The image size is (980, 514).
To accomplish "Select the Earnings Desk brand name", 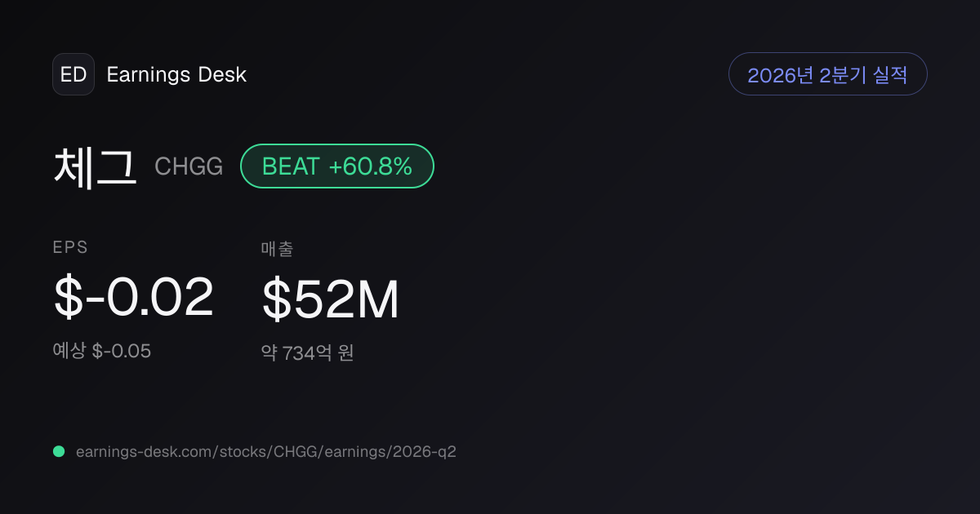I will (176, 74).
